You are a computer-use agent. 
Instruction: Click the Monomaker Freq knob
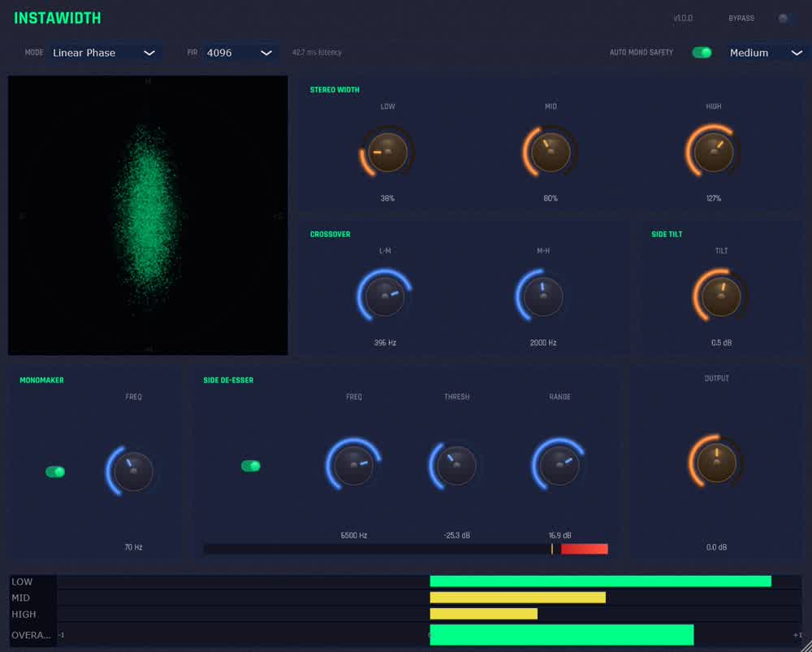tap(133, 471)
